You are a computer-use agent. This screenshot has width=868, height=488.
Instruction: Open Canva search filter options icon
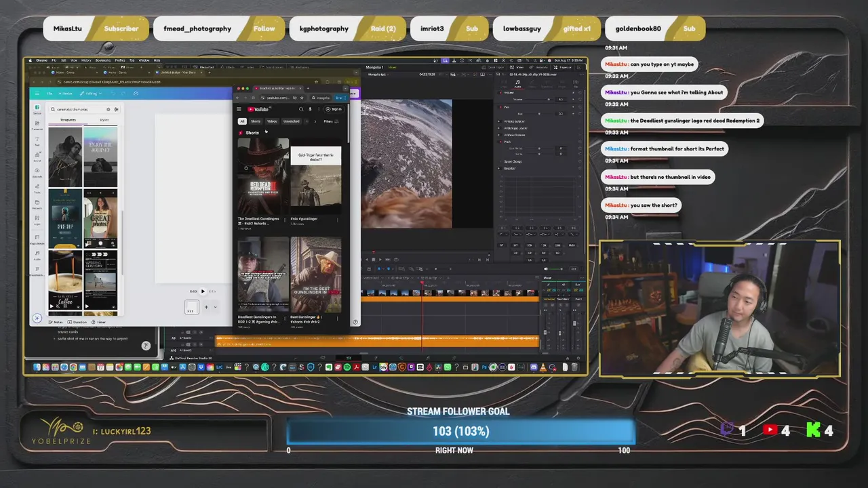click(x=116, y=109)
